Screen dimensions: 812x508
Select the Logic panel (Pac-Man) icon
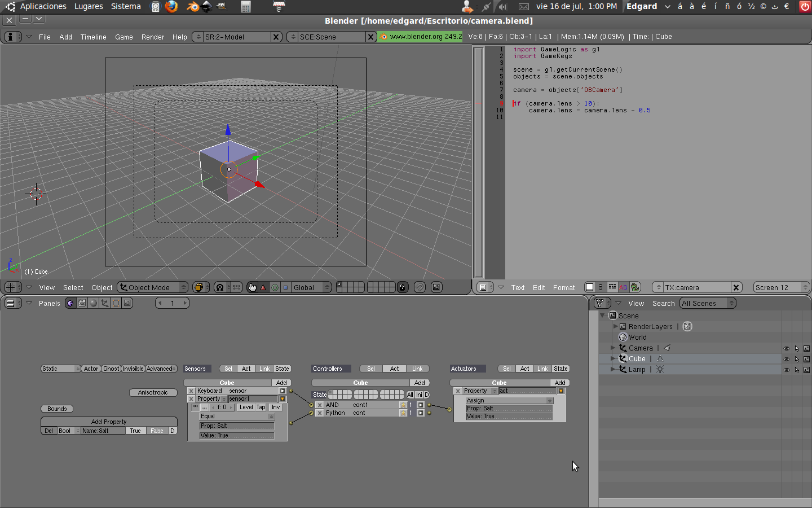(x=70, y=303)
